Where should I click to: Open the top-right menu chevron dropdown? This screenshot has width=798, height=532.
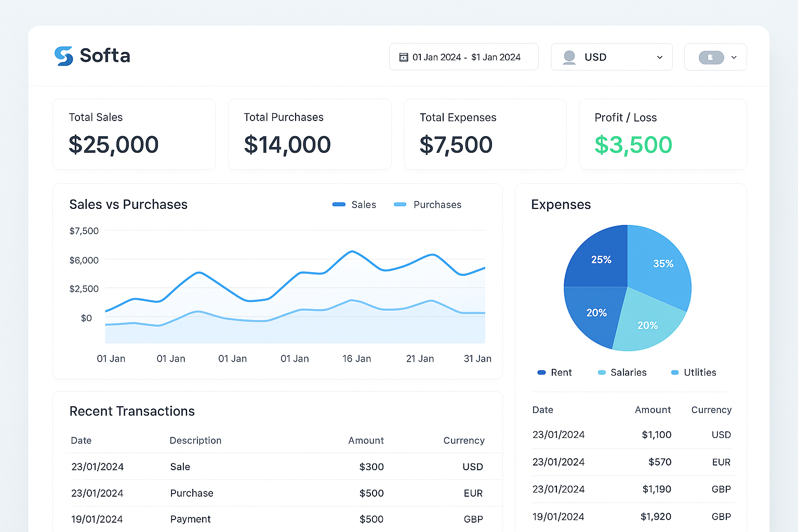[734, 57]
